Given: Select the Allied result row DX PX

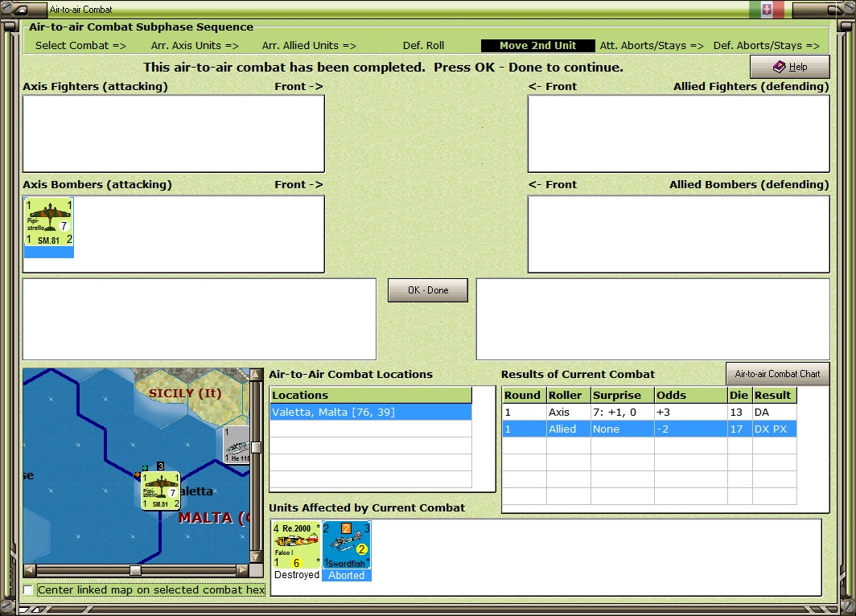Looking at the screenshot, I should point(649,429).
